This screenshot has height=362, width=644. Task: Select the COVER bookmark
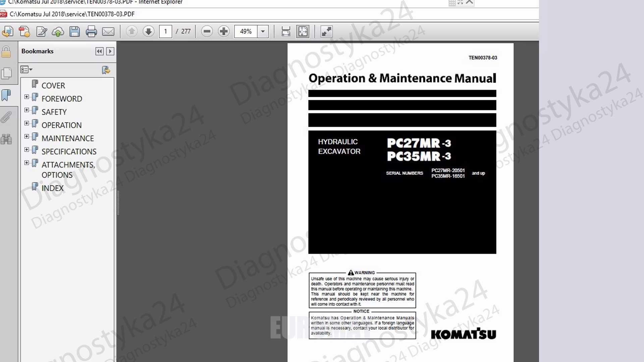[x=53, y=85]
